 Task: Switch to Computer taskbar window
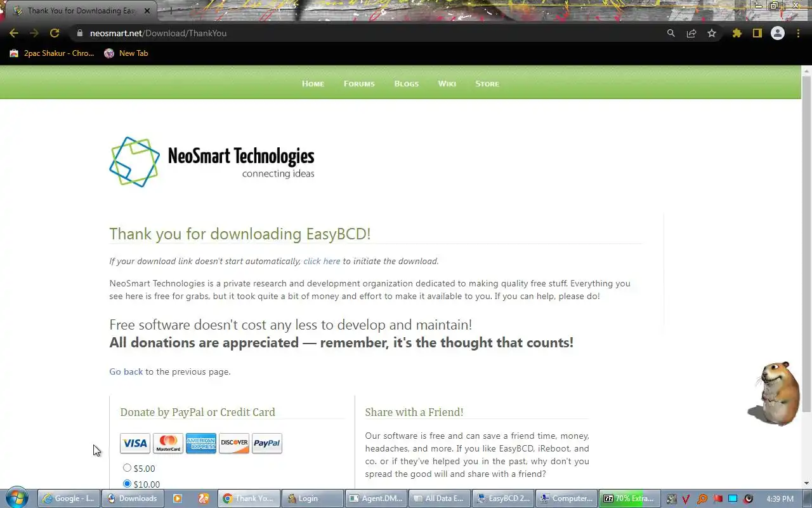pyautogui.click(x=566, y=498)
